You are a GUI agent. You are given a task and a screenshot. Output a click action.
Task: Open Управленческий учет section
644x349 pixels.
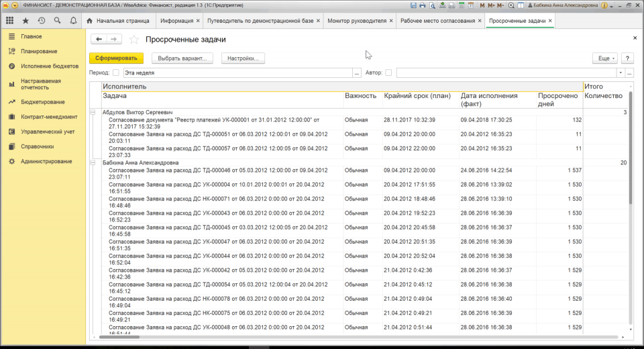coord(48,132)
